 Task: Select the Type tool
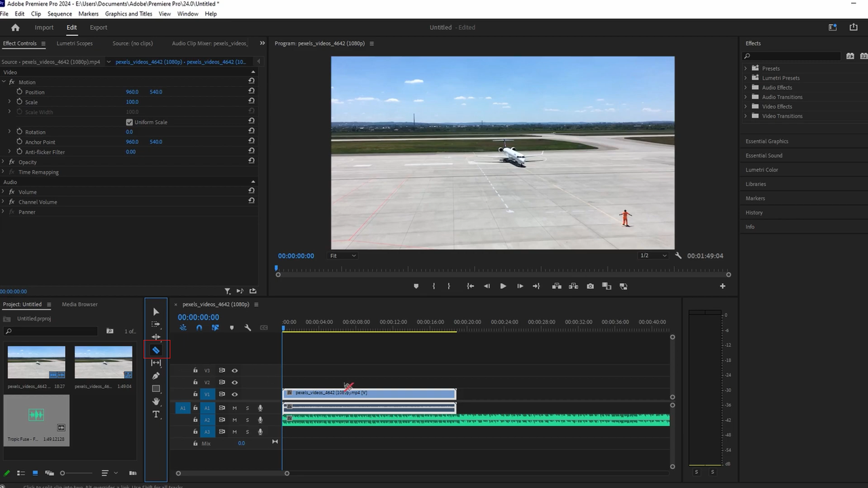coord(156,415)
